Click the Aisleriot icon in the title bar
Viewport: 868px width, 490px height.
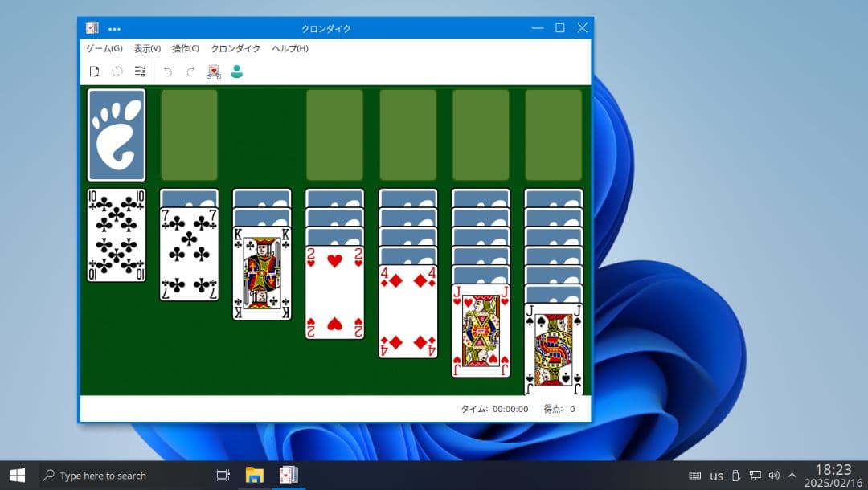pyautogui.click(x=91, y=27)
